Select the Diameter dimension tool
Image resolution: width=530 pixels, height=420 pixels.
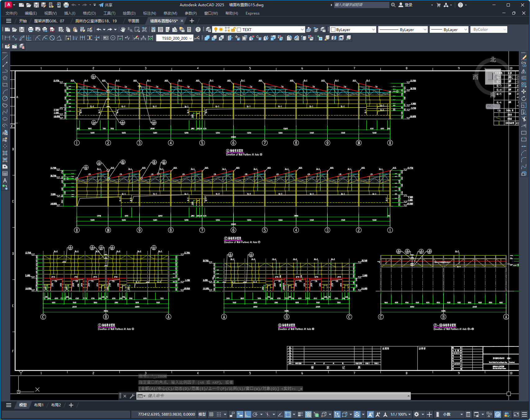click(52, 38)
